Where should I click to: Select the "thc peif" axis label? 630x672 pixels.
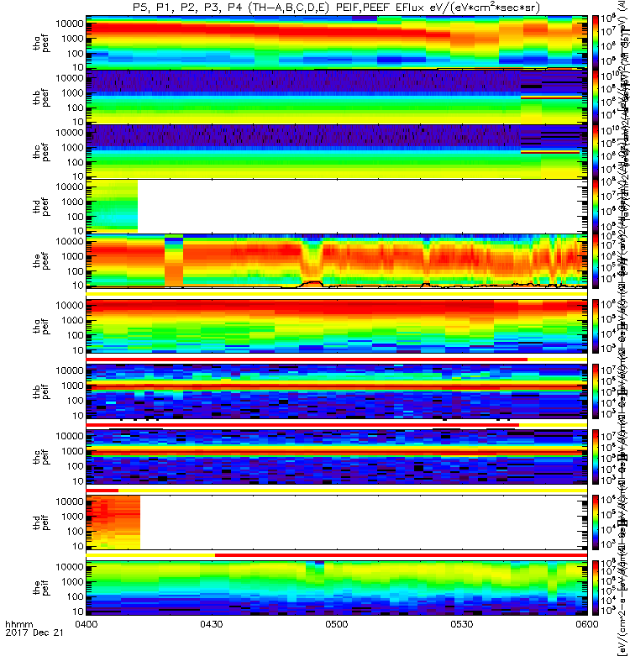(x=41, y=457)
